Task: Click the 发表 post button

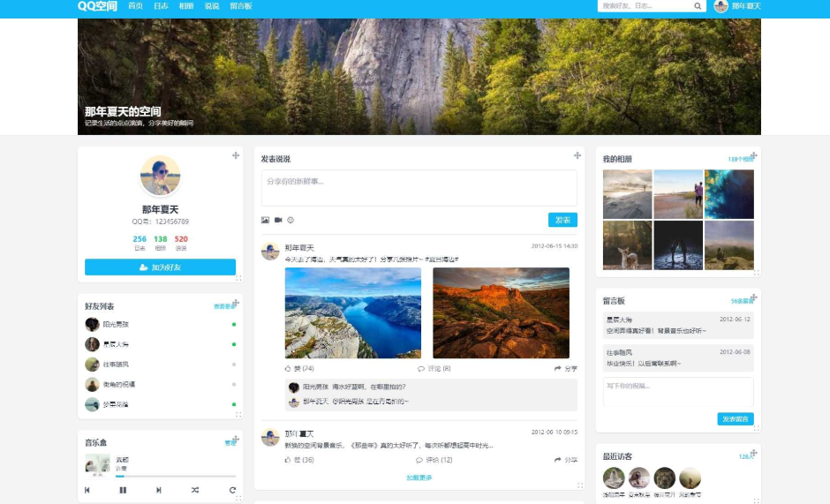Action: tap(562, 220)
